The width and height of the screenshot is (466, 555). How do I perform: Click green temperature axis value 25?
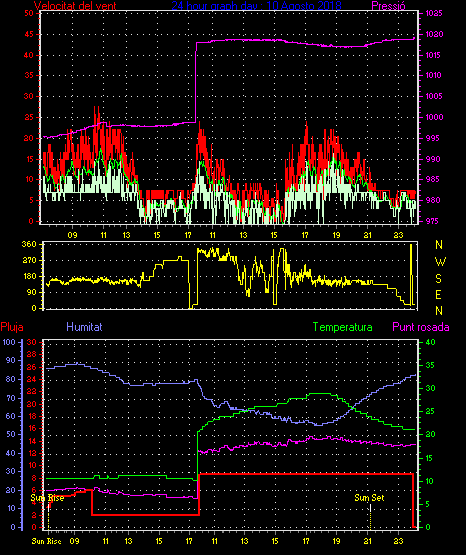coord(430,411)
